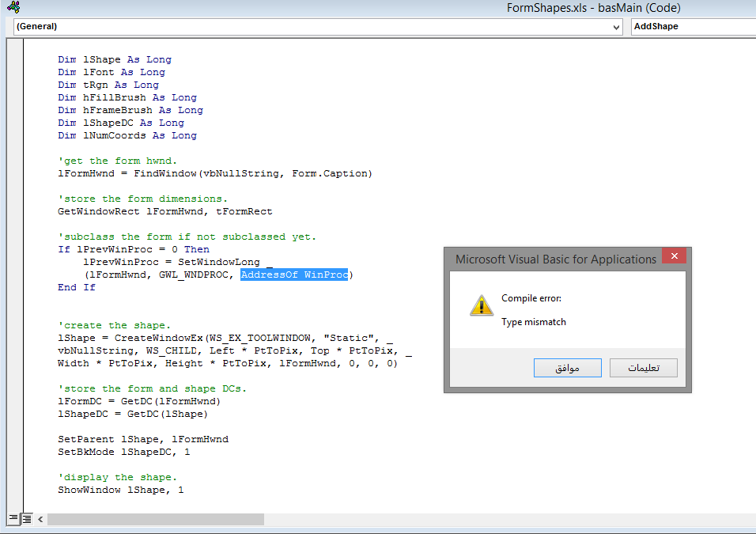This screenshot has height=534, width=756.
Task: Click the موافق (OK) button
Action: point(568,368)
